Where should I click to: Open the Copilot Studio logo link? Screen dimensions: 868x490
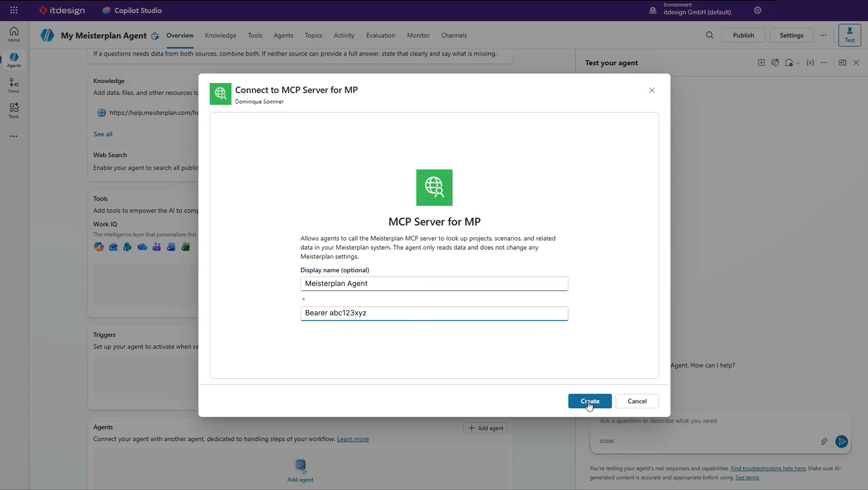132,10
